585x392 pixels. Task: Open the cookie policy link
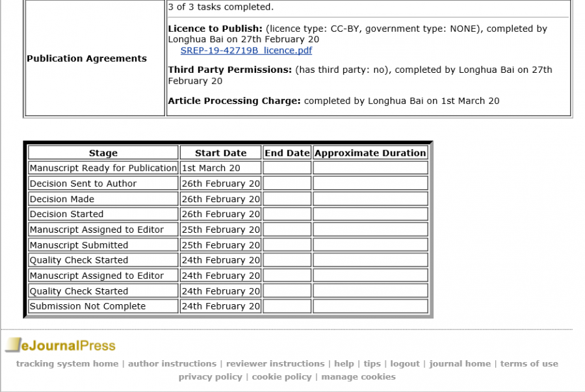click(281, 376)
